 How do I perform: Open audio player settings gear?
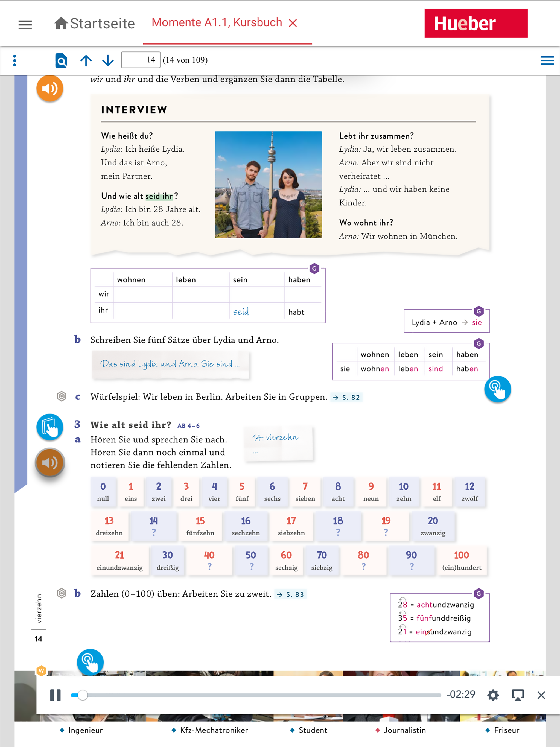pyautogui.click(x=493, y=695)
